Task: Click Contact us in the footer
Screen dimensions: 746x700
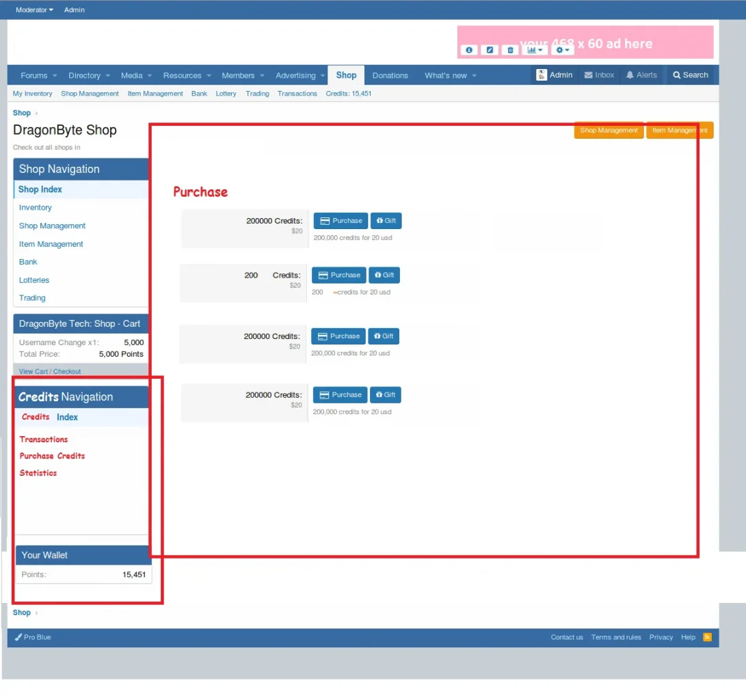Action: point(567,637)
